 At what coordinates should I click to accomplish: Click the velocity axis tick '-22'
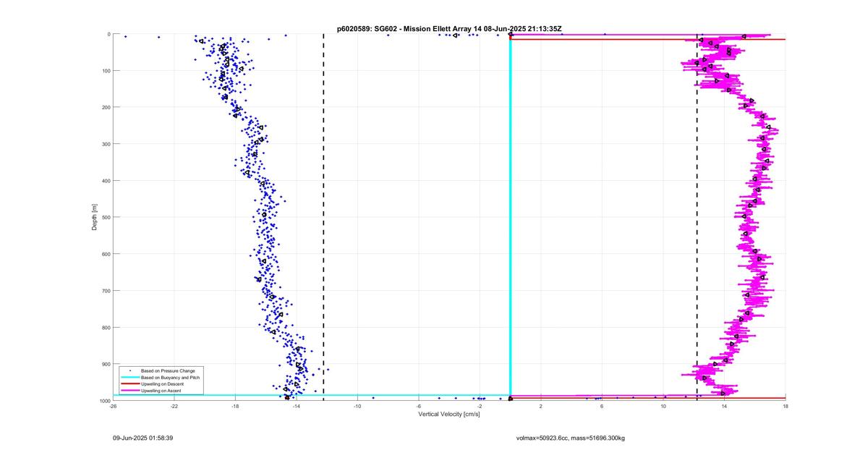click(x=174, y=406)
